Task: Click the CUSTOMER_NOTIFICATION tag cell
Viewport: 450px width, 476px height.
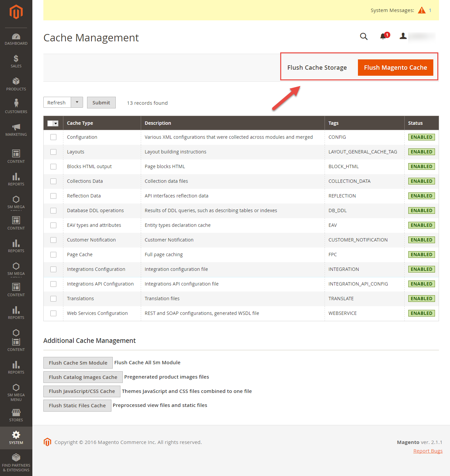Action: pos(358,240)
